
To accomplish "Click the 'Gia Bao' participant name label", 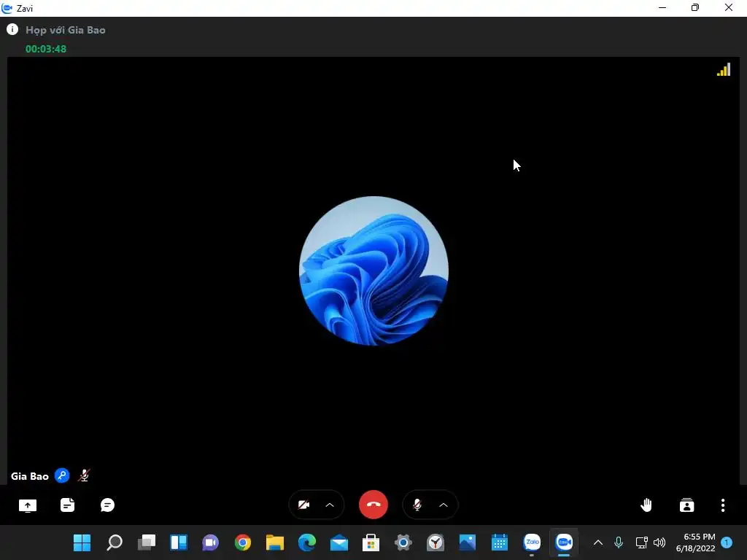I will [29, 476].
